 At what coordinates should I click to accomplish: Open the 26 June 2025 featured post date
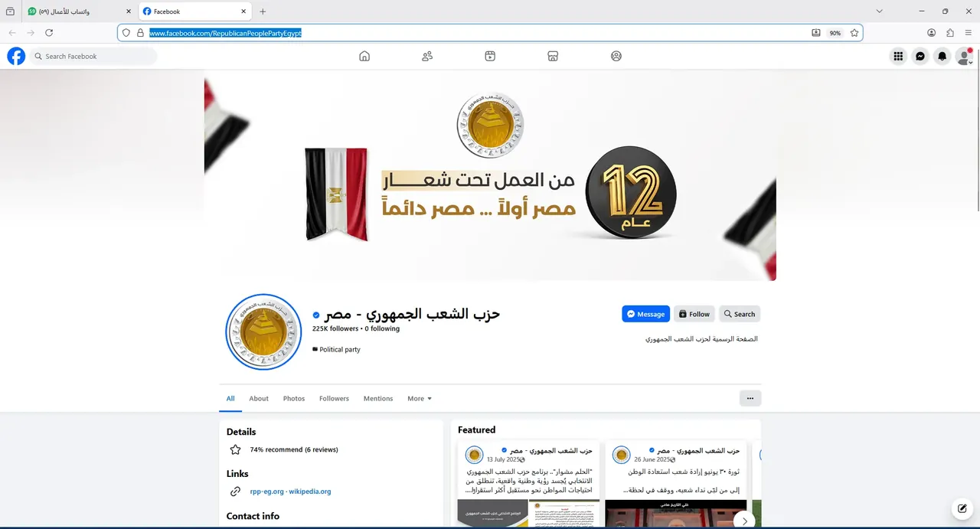tap(653, 459)
